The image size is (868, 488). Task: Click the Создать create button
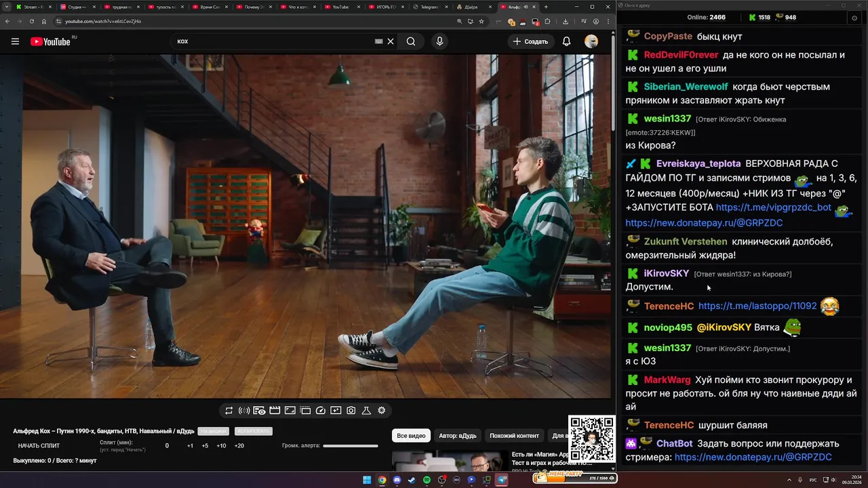[530, 41]
